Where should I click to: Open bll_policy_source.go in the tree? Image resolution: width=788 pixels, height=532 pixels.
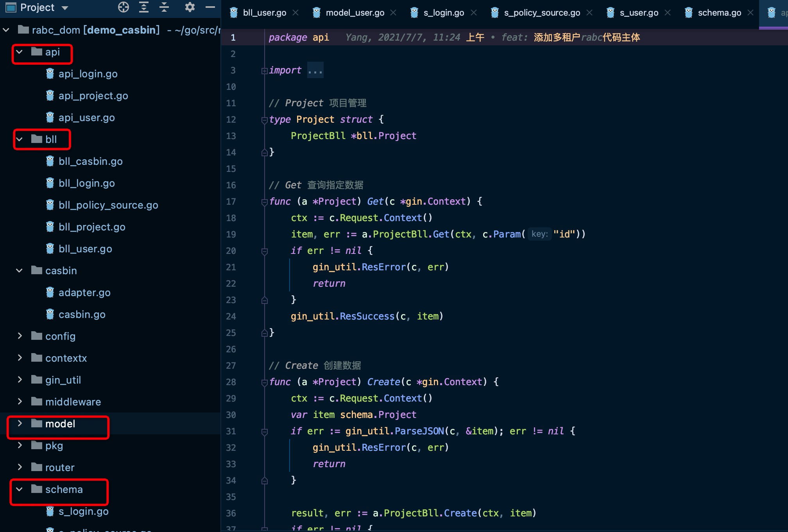coord(108,205)
